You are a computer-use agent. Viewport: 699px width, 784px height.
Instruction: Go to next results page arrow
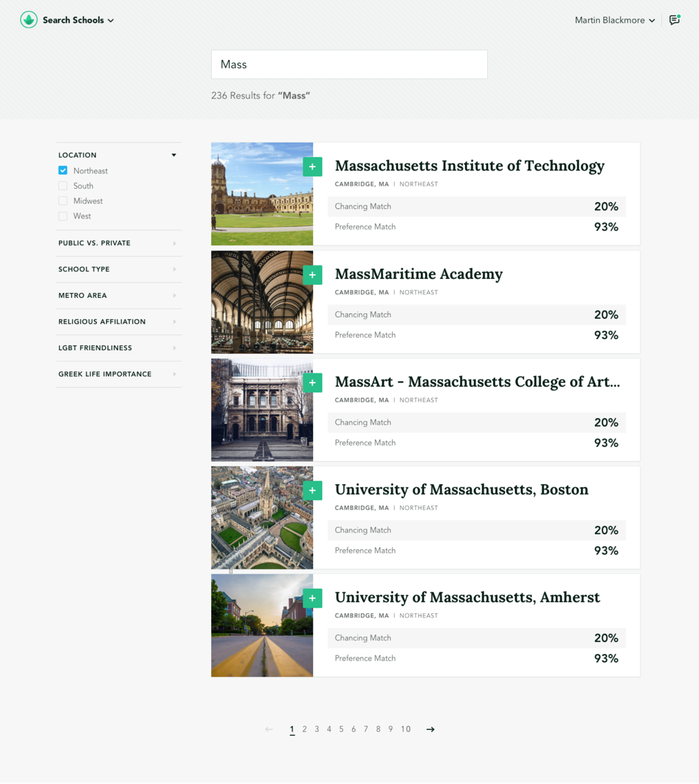coord(430,729)
